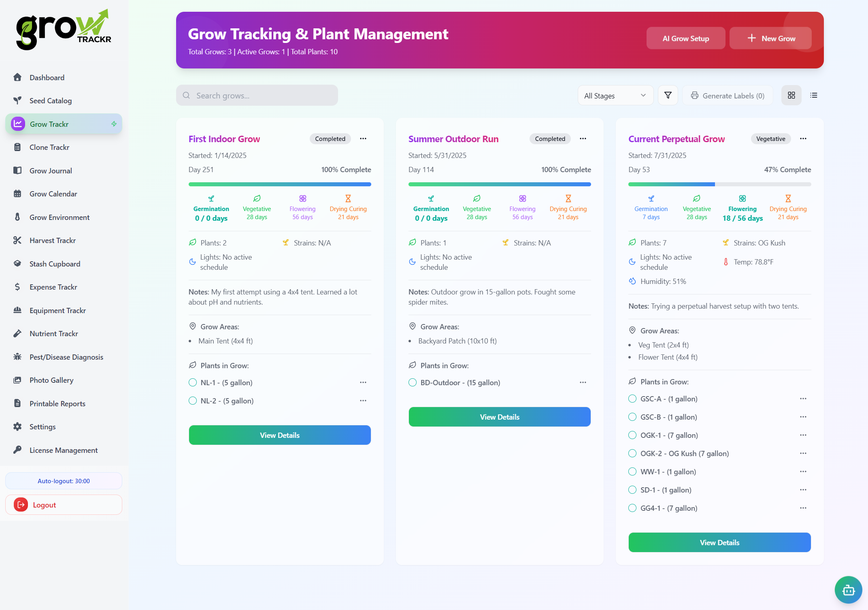This screenshot has width=868, height=610.
Task: Click the Expense Trackr dollar icon
Action: pyautogui.click(x=17, y=287)
